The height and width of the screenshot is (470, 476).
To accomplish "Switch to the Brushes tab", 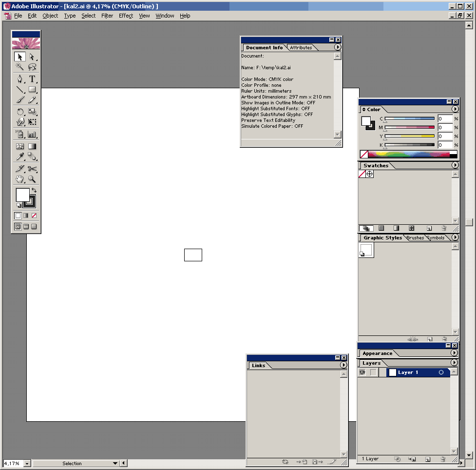I will [415, 238].
